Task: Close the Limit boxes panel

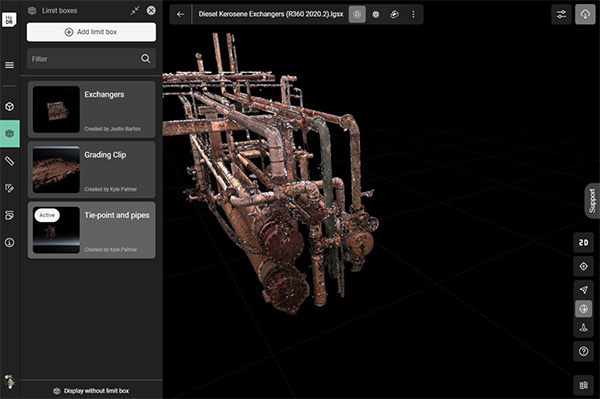Action: click(151, 10)
